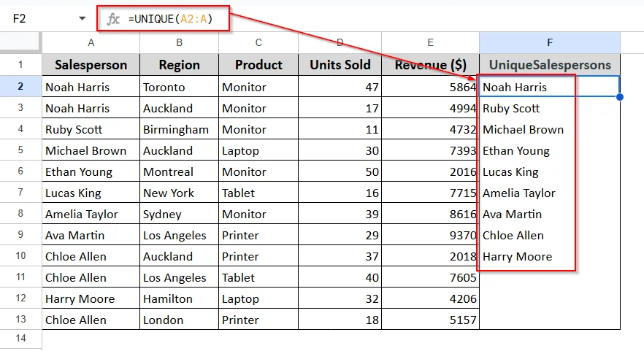Select row 13 header

point(20,319)
